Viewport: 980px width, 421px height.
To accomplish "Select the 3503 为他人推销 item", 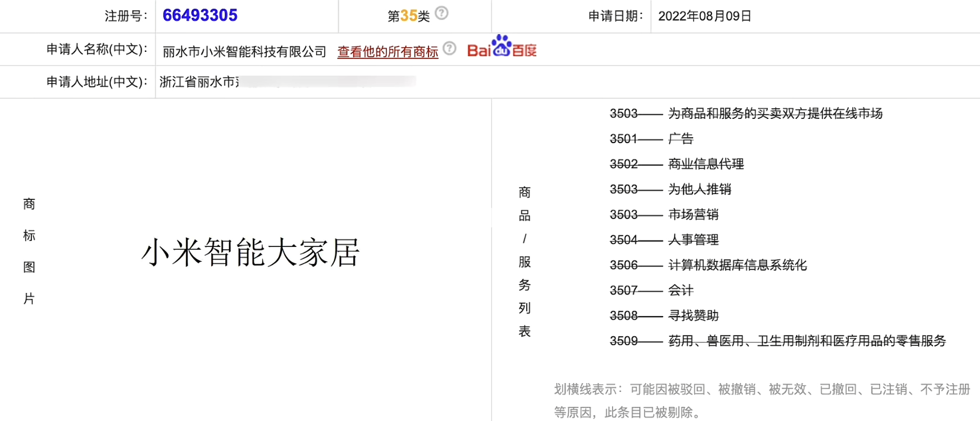I will point(670,190).
